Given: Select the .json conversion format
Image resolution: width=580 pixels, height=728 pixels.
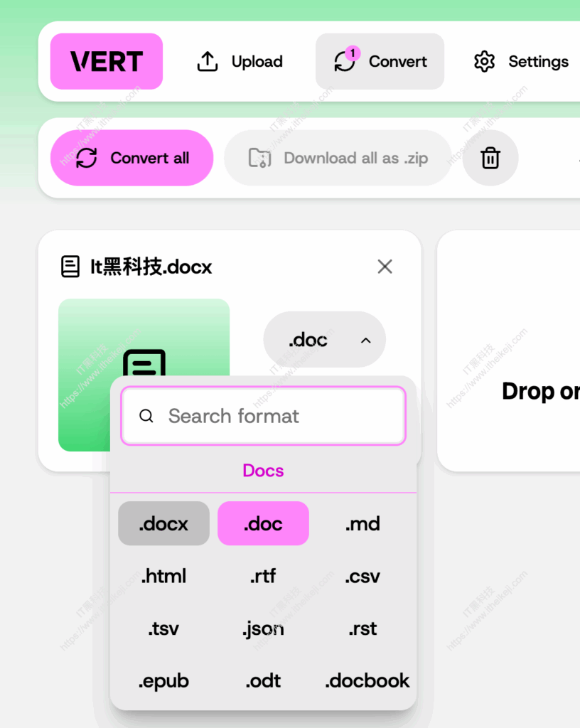Looking at the screenshot, I should click(263, 628).
